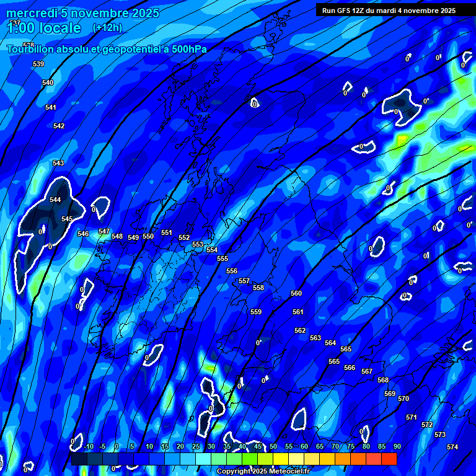The height and width of the screenshot is (476, 476).
Task: Click the darkest navy swatch at the legend's left end
Action: tap(79, 459)
